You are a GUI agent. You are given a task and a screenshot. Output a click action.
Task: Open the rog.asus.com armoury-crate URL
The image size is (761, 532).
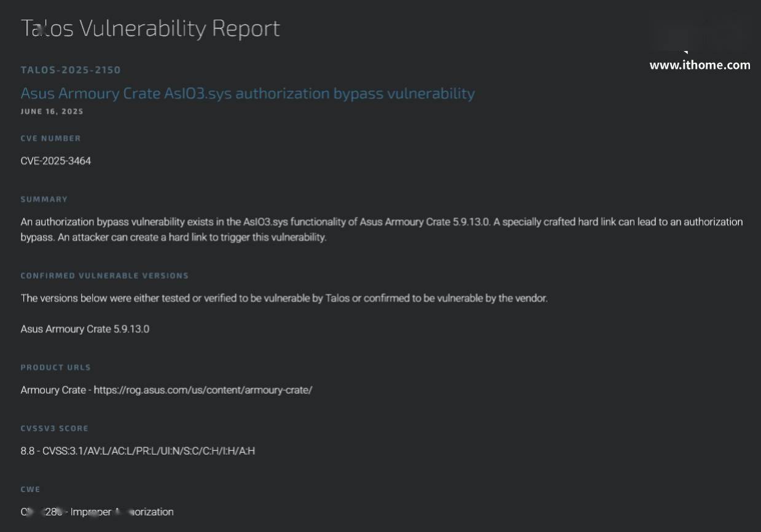pos(203,390)
